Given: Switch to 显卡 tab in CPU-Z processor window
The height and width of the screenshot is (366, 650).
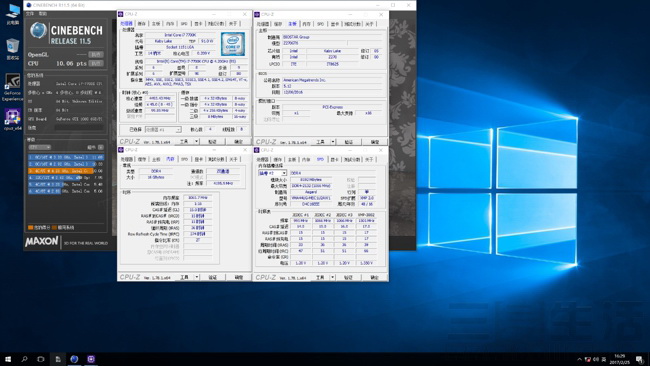Looking at the screenshot, I should [x=199, y=24].
